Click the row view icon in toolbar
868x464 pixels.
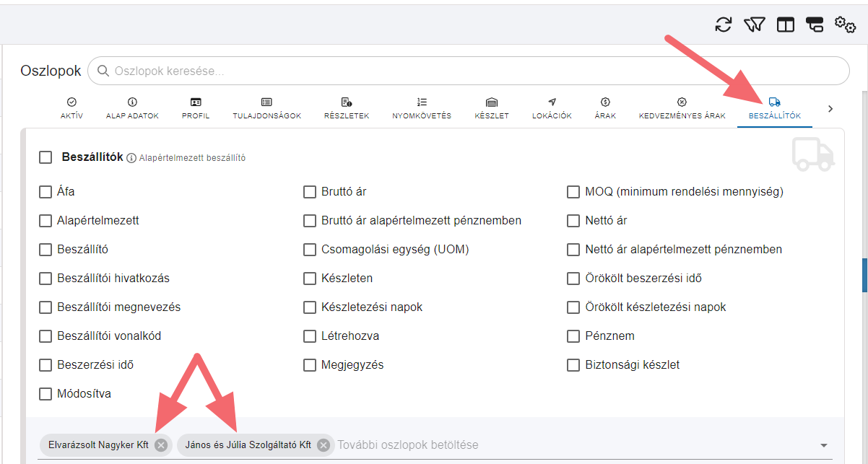pos(815,25)
